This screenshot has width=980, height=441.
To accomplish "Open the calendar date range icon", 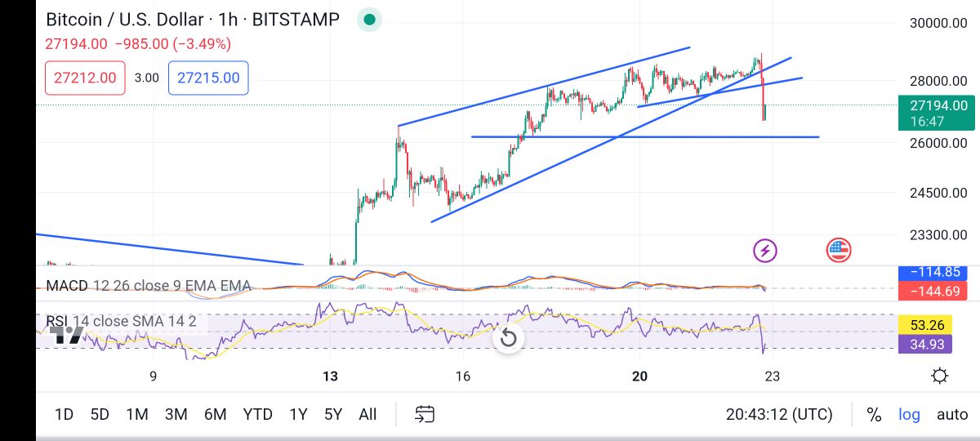I will 424,414.
